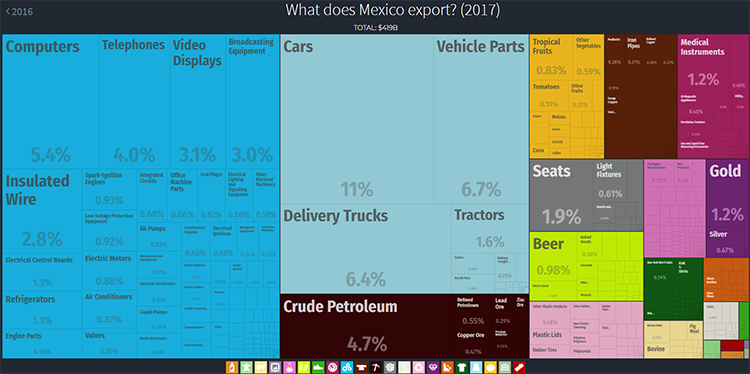This screenshot has height=374, width=750.
Task: Click the yellow vegetable products icon
Action: 490,367
